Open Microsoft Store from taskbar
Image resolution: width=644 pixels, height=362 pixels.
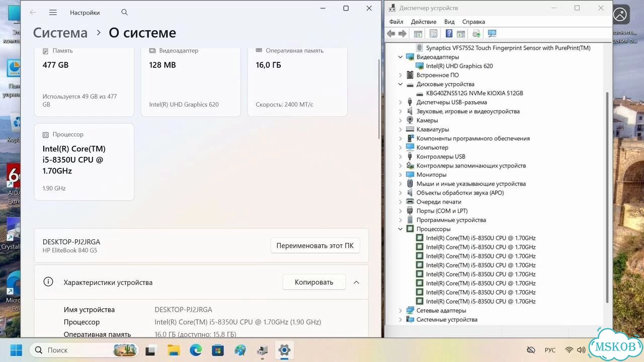[217, 350]
